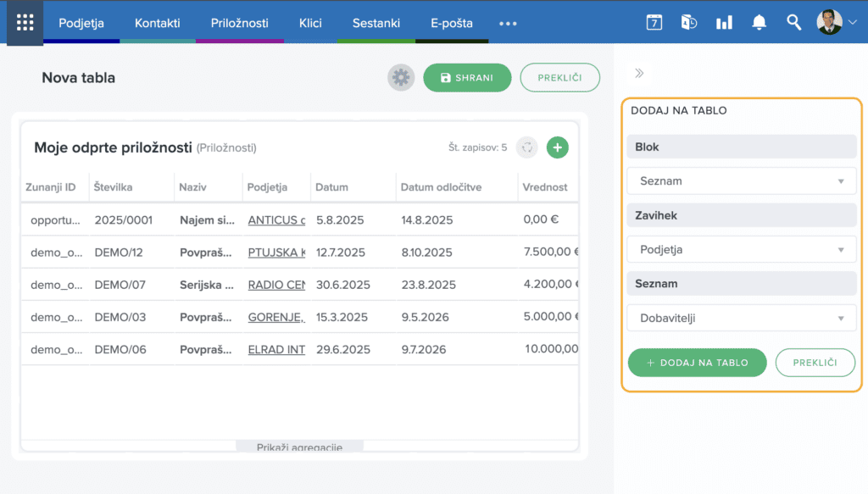Refresh the Moje odprte priložnosti list
Viewport: 868px width, 494px height.
[x=526, y=147]
